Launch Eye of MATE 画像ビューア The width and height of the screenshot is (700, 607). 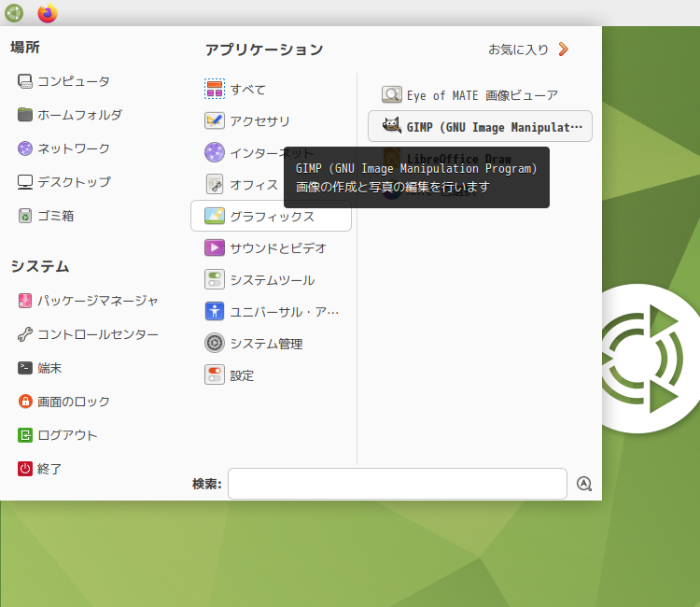pyautogui.click(x=480, y=94)
